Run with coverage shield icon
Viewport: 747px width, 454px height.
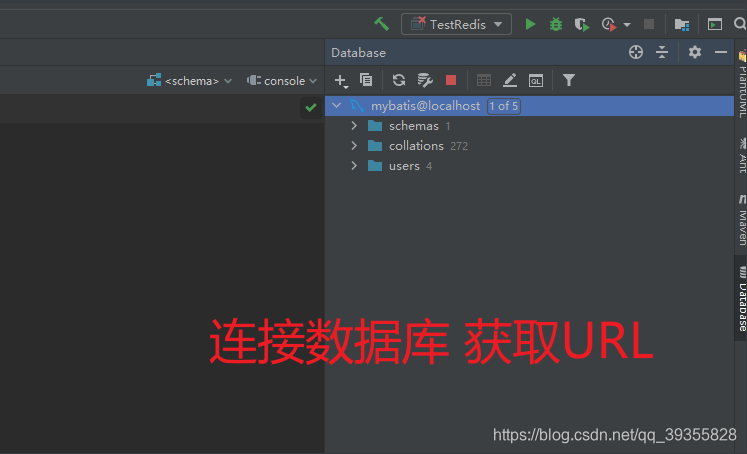(x=582, y=24)
